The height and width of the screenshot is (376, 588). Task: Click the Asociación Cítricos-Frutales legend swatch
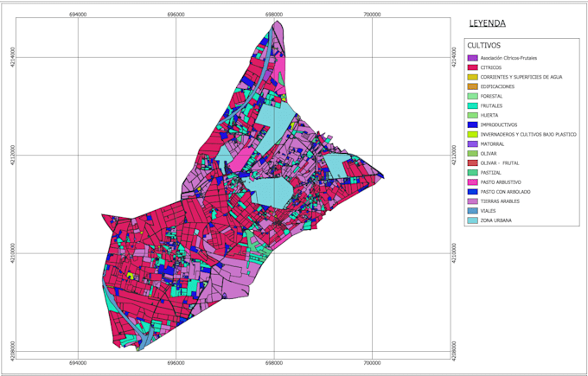pos(472,58)
